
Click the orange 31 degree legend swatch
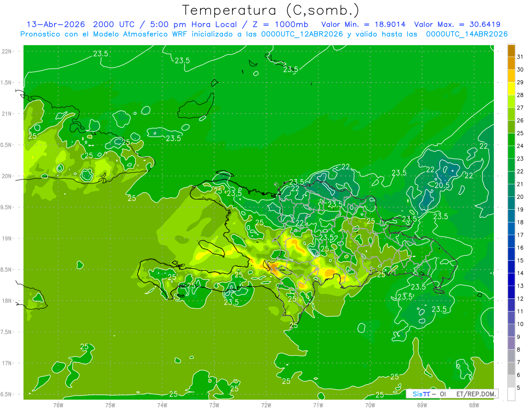(x=511, y=51)
